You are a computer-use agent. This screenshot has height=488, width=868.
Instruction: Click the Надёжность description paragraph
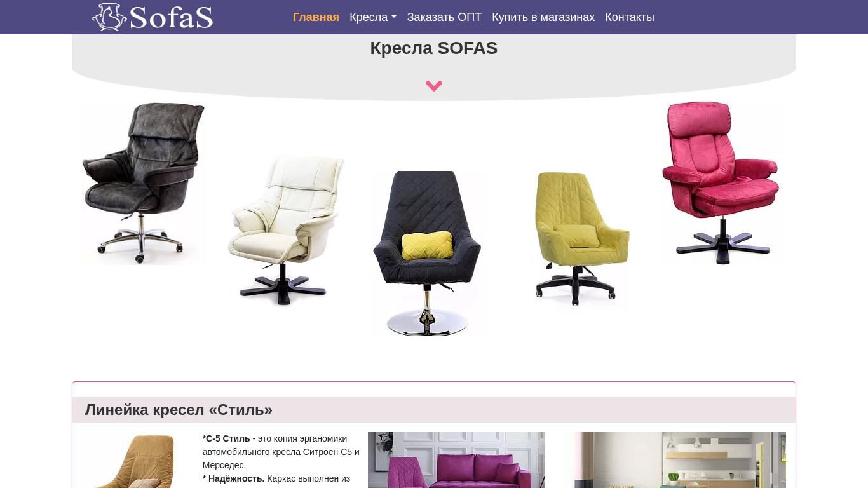coord(276,478)
